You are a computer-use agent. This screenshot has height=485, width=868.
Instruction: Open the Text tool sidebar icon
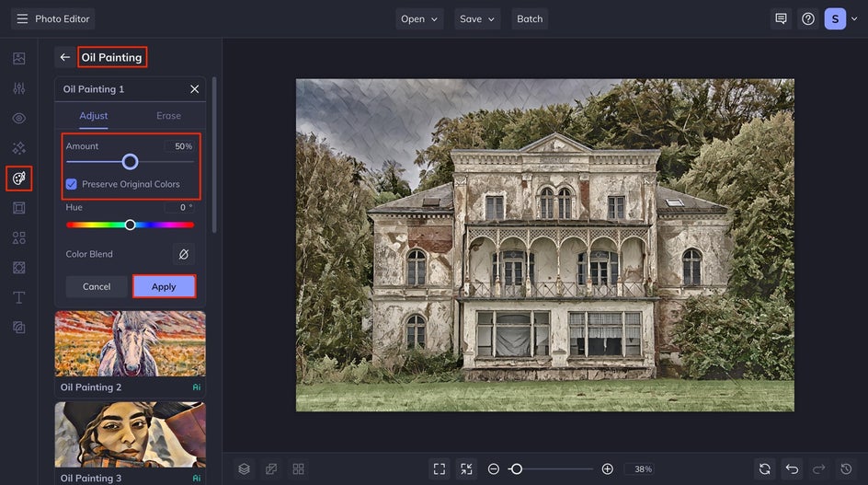coord(18,297)
